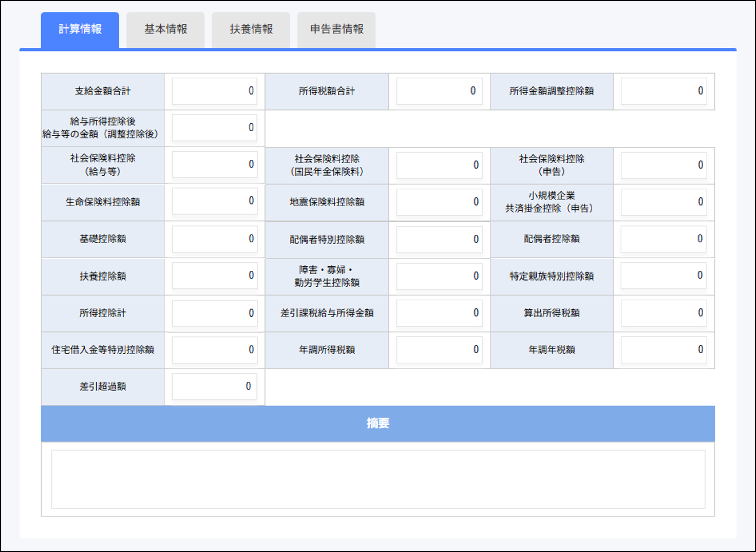Click the 差引超過額 input field
756x552 pixels.
click(x=214, y=387)
